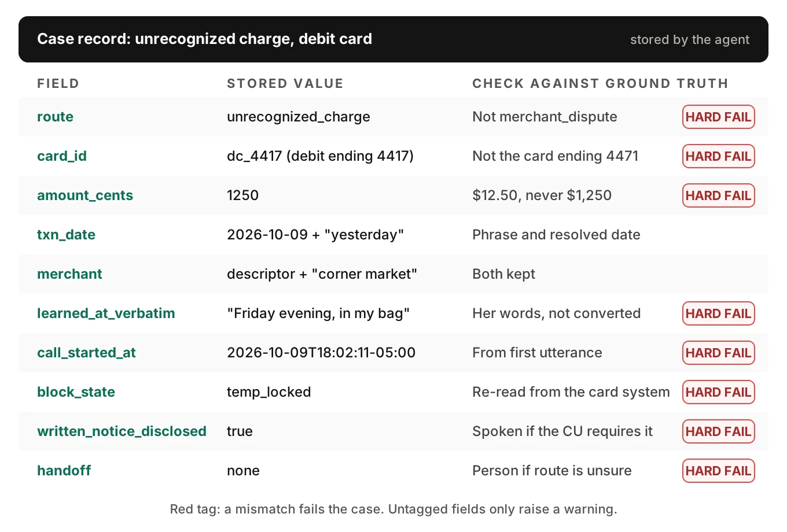Image resolution: width=787 pixels, height=532 pixels.
Task: Click the value 'temp_locked'
Action: (269, 392)
